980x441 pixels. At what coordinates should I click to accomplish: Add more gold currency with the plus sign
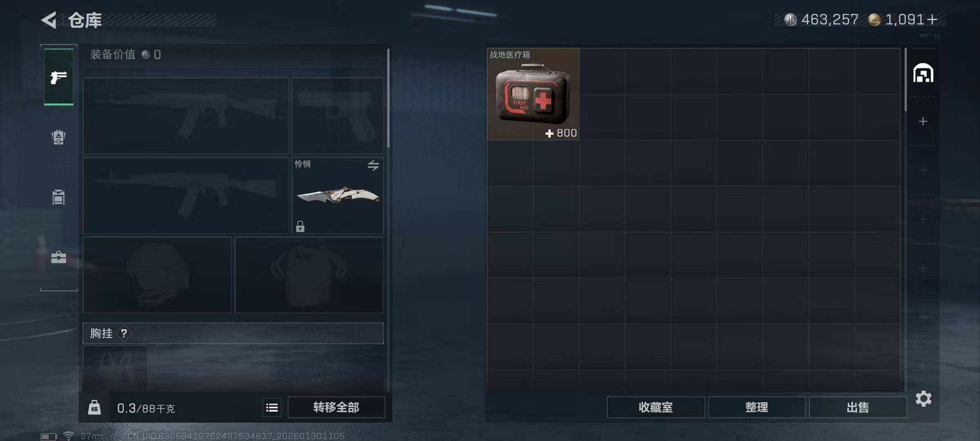tap(932, 19)
